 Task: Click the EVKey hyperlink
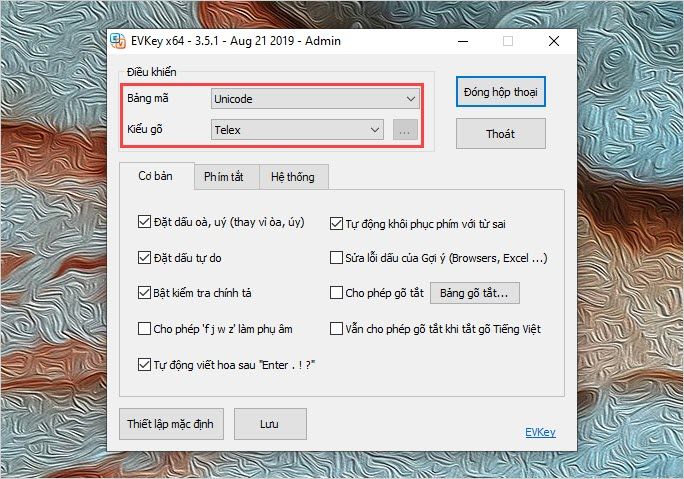click(x=540, y=432)
